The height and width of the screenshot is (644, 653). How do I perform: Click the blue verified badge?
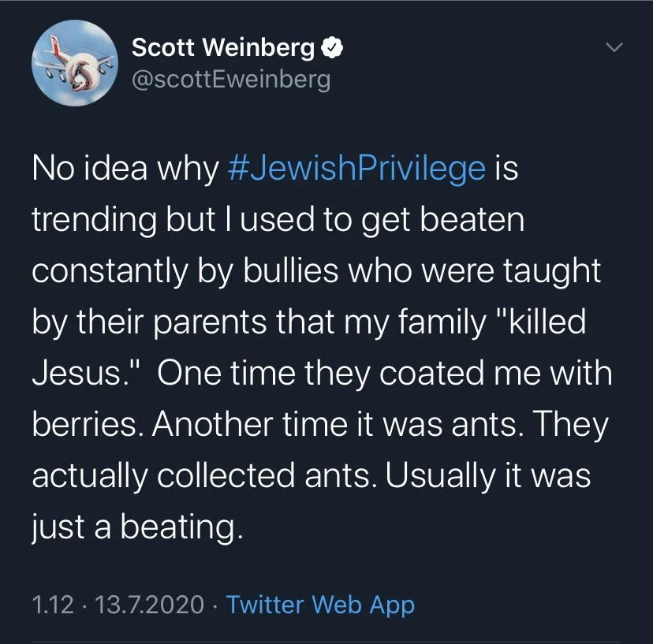333,49
